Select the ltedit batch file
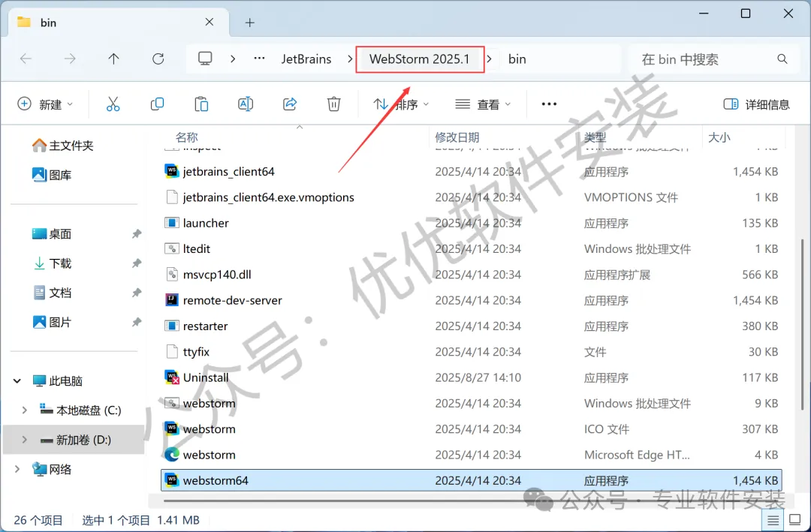 [471, 248]
